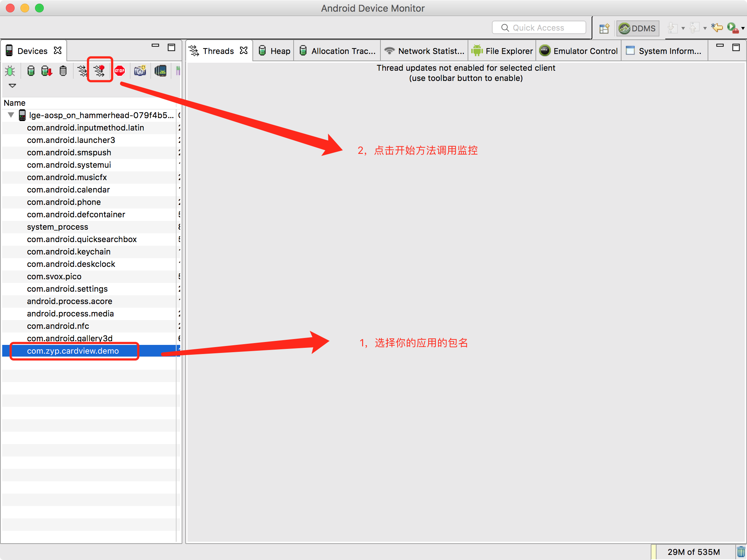Screen dimensions: 747x560
Task: Select the DDMS perspective button
Action: point(638,28)
